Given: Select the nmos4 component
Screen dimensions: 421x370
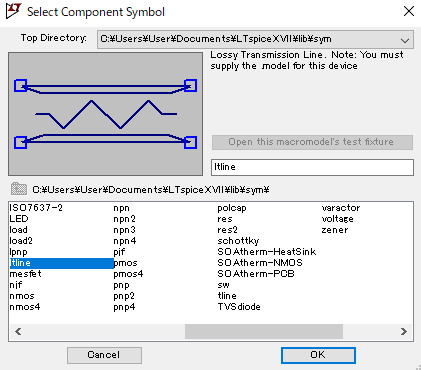Looking at the screenshot, I should click(x=25, y=307).
